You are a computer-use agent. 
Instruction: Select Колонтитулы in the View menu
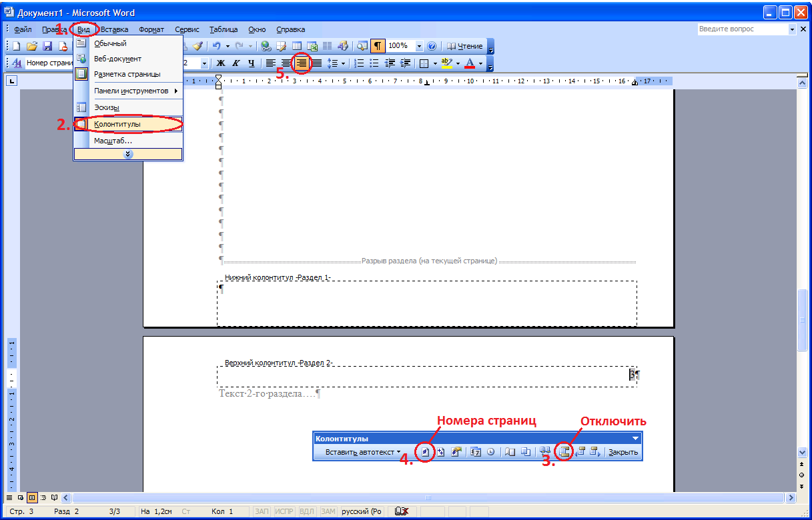(127, 124)
